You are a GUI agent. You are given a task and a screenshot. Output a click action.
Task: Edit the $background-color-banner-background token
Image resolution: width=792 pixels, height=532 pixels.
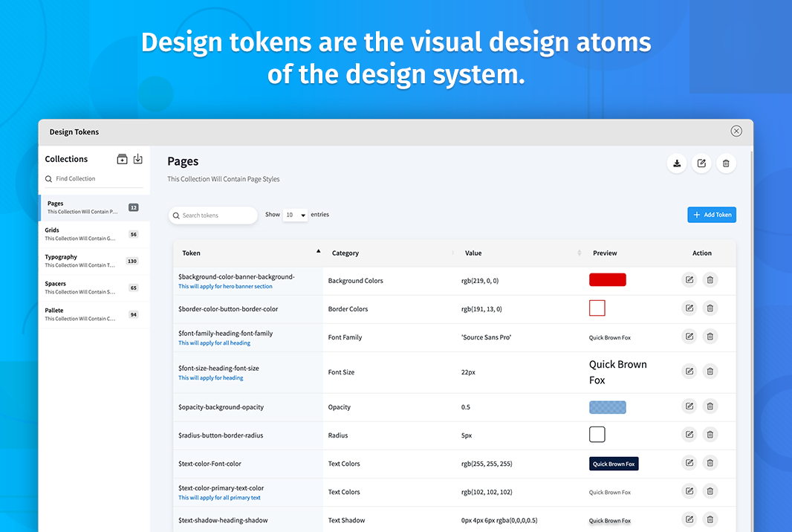[x=689, y=279]
